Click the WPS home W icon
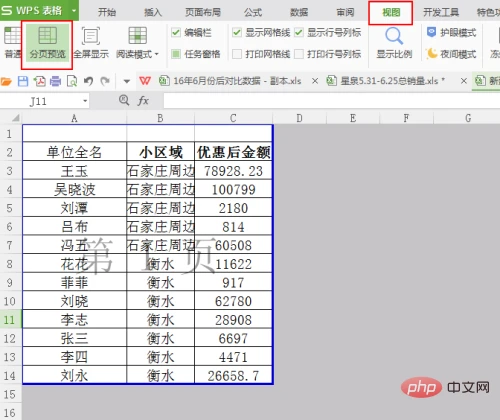Viewport: 500px width, 420px height. [145, 81]
